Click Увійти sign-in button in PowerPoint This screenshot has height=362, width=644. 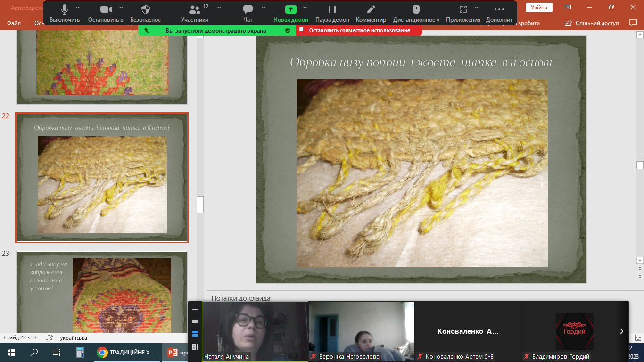539,7
